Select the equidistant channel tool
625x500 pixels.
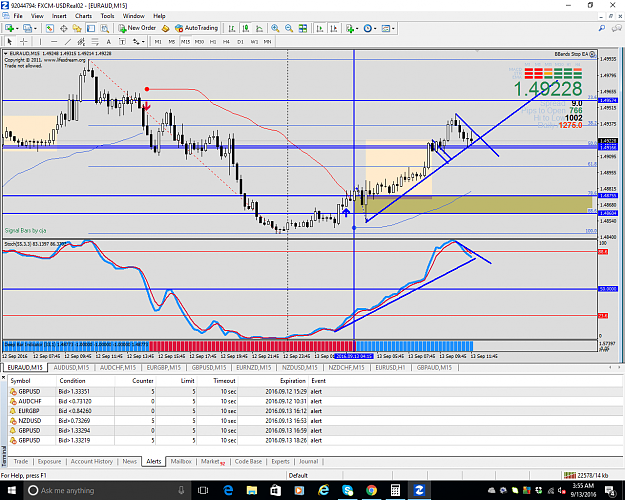(x=81, y=41)
